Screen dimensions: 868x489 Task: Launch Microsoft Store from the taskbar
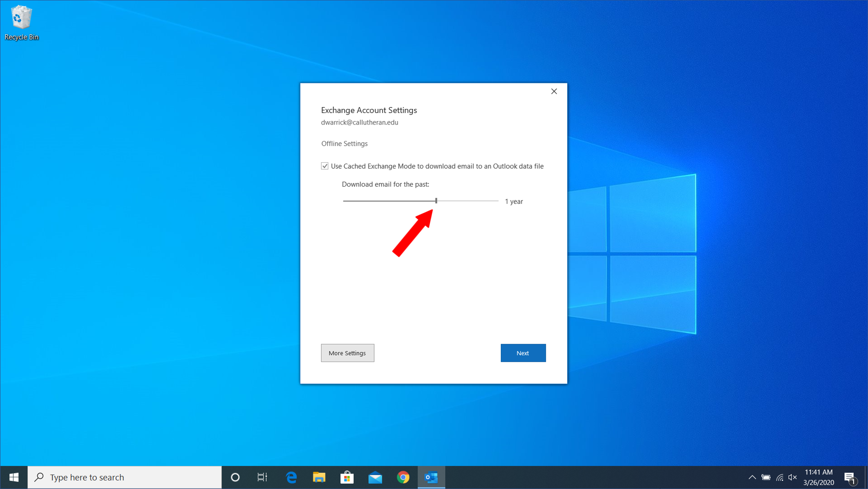click(347, 477)
